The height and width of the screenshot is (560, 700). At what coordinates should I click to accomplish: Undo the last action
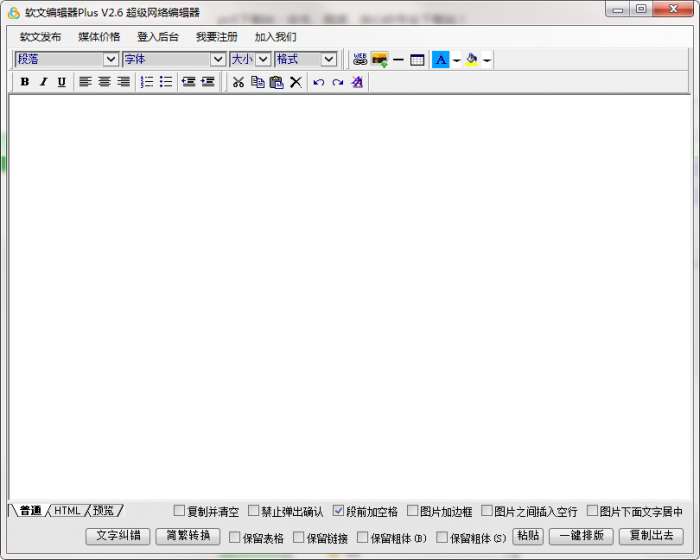(x=318, y=82)
